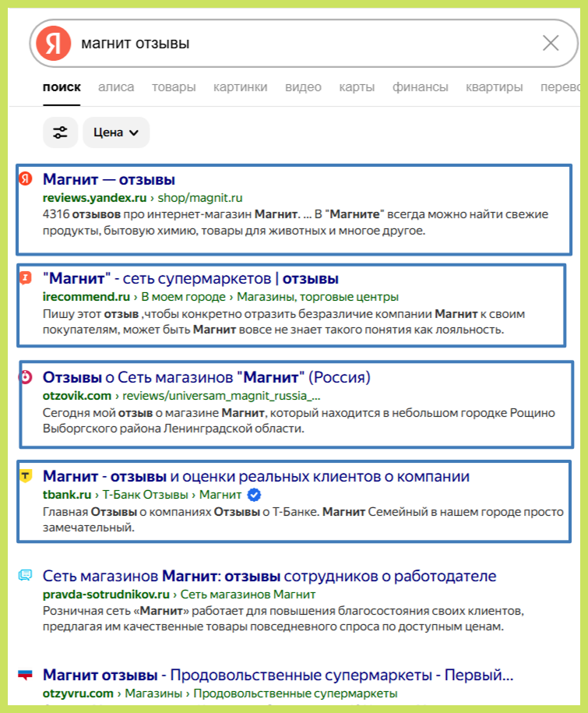This screenshot has height=713, width=588.
Task: Click the reviews.yandex.ru domain link
Action: (94, 198)
